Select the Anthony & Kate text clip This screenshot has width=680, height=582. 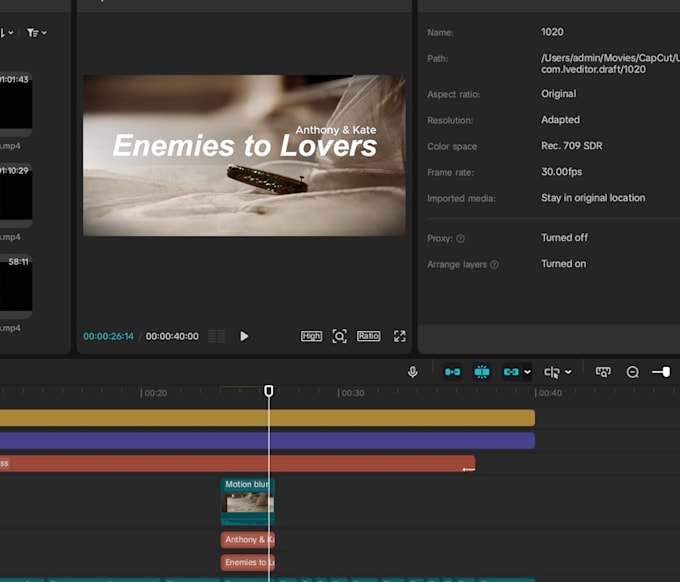[248, 539]
